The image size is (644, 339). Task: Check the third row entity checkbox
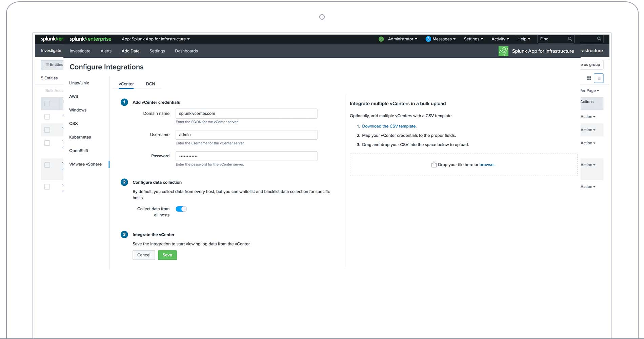[47, 130]
